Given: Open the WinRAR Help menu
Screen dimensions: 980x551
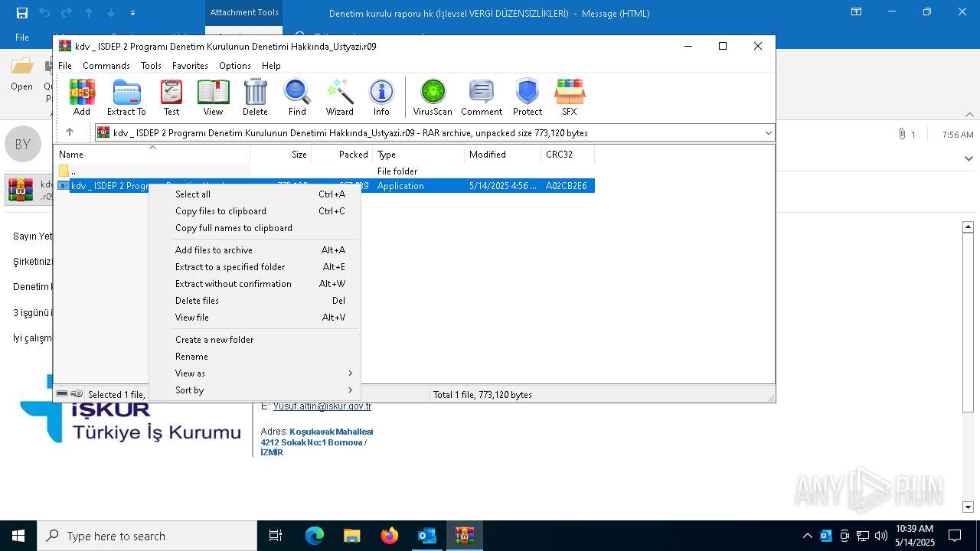Looking at the screenshot, I should click(x=271, y=66).
